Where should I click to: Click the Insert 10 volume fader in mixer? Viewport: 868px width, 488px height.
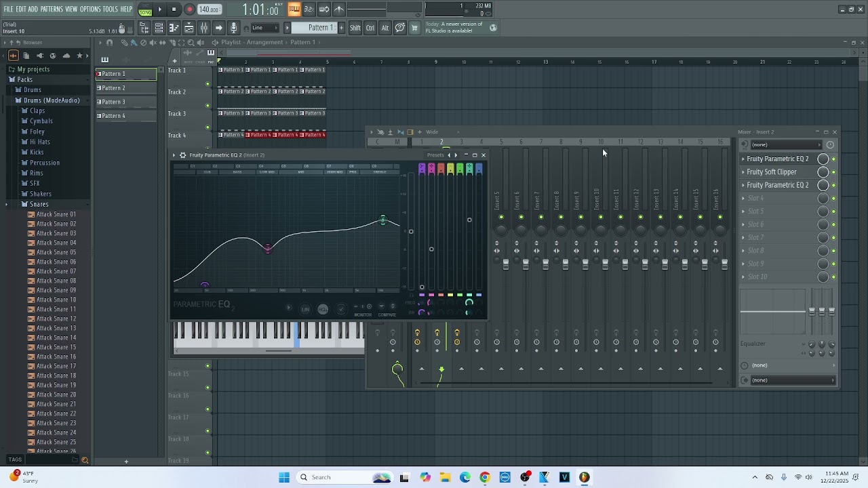[605, 264]
